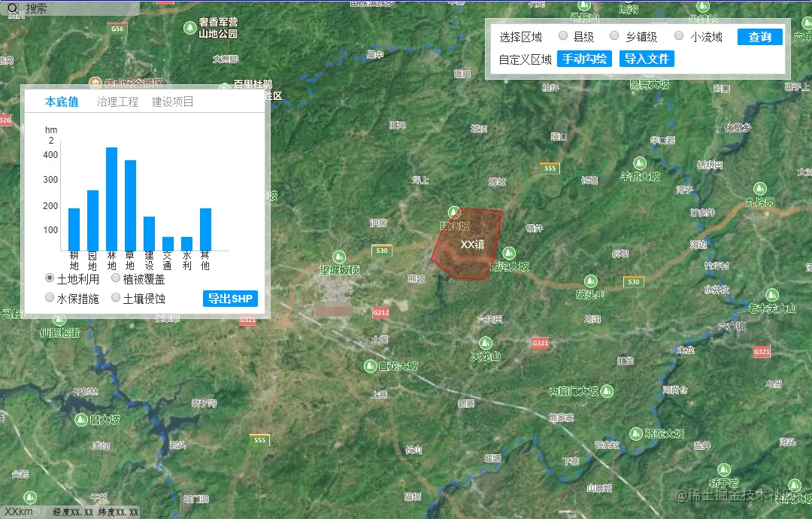Click the 天龙山 mountain marker icon
This screenshot has height=519, width=812.
[485, 343]
